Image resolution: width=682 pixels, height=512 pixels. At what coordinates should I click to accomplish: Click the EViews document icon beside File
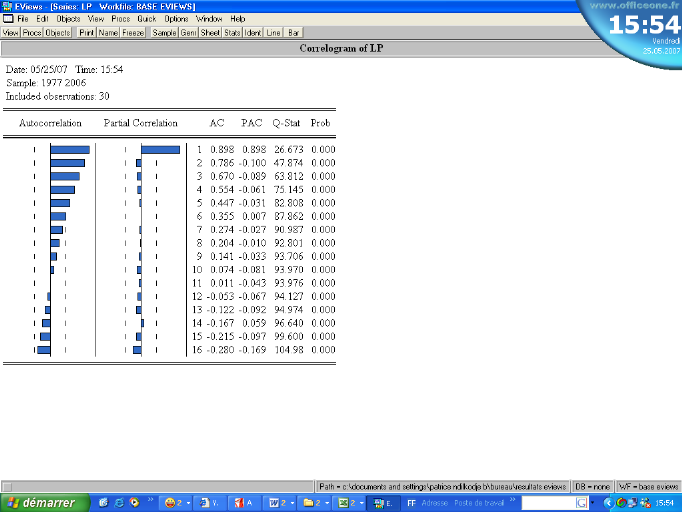pyautogui.click(x=8, y=19)
